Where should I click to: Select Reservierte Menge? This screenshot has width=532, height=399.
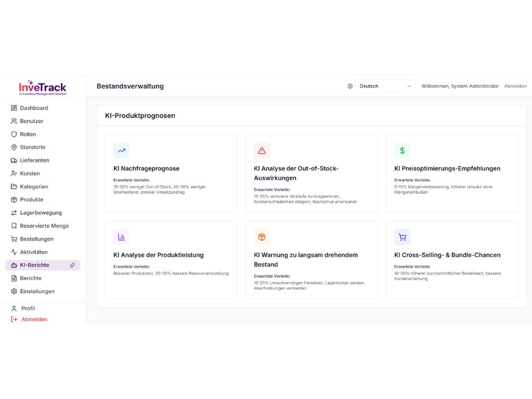pyautogui.click(x=43, y=226)
